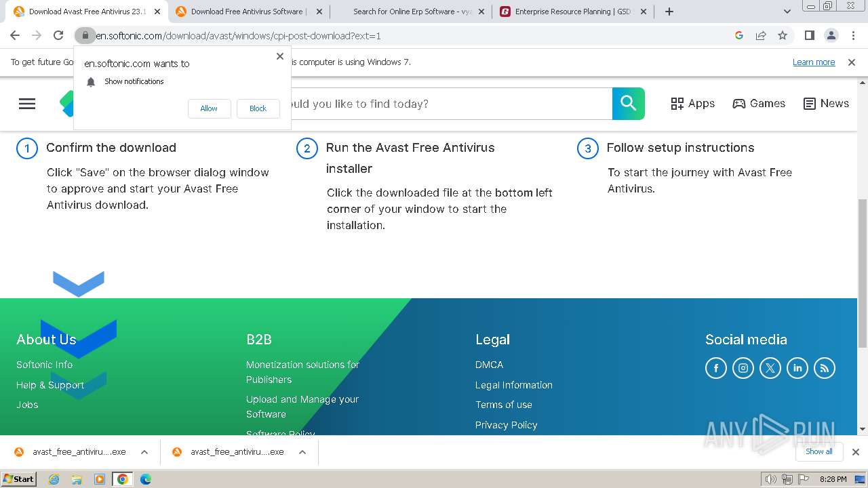
Task: Open the Softonic hamburger menu
Action: point(27,104)
